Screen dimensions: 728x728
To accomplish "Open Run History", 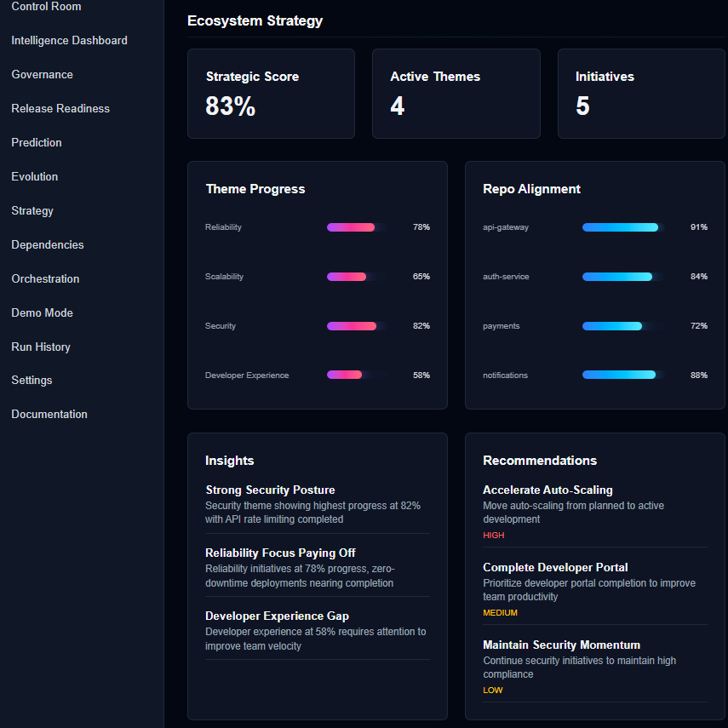I will tap(40, 347).
